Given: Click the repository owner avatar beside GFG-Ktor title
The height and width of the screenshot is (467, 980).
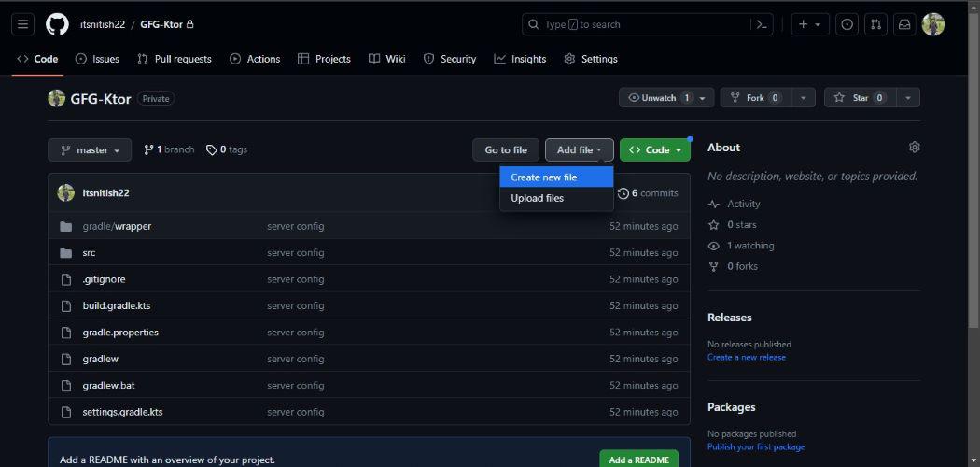Looking at the screenshot, I should [57, 98].
